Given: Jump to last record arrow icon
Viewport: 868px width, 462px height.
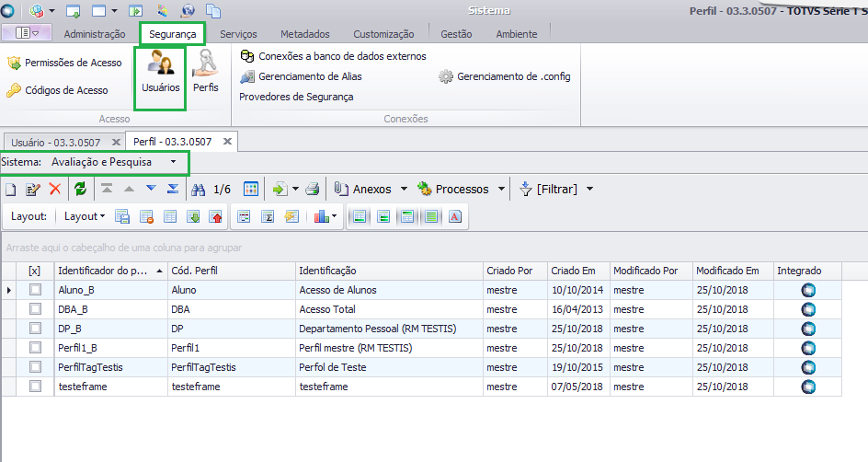Looking at the screenshot, I should coord(173,189).
